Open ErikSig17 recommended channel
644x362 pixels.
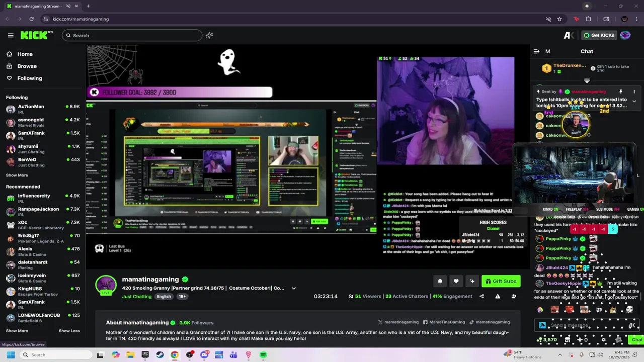(x=43, y=238)
